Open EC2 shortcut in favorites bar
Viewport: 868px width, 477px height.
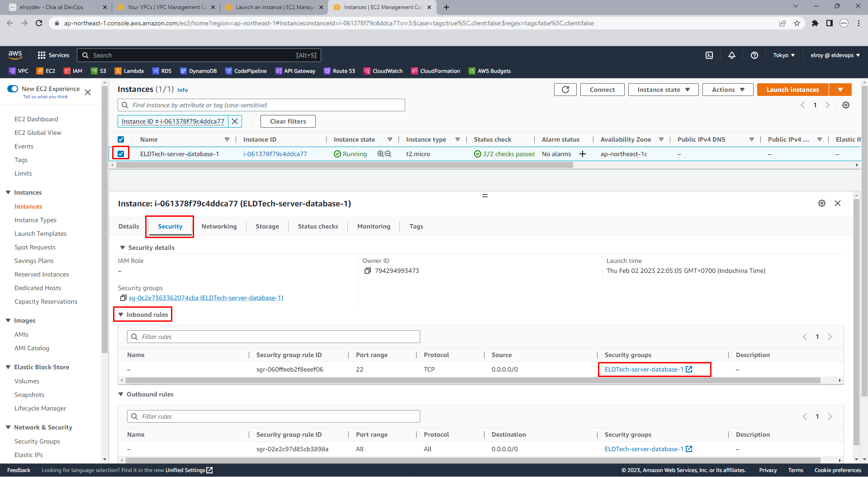(46, 71)
